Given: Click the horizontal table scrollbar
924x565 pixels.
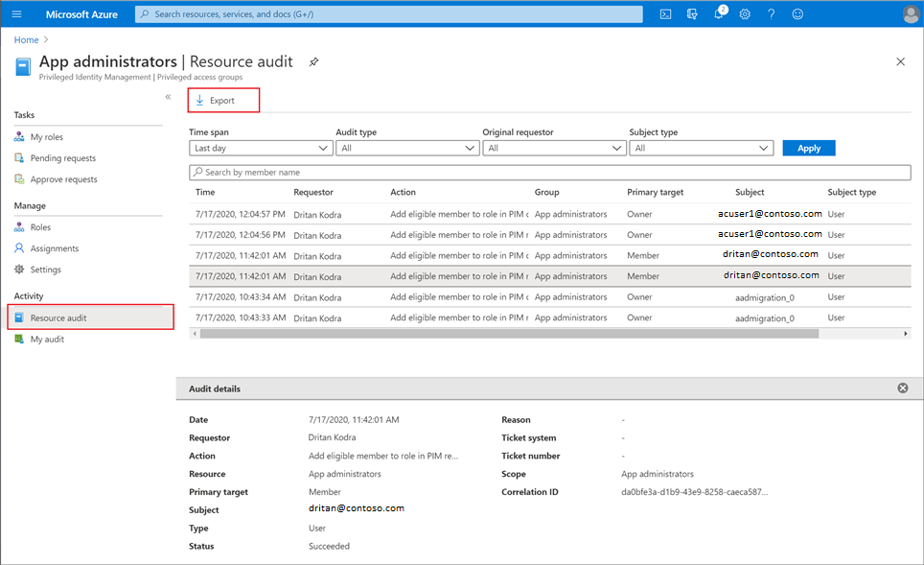Looking at the screenshot, I should pyautogui.click(x=509, y=334).
